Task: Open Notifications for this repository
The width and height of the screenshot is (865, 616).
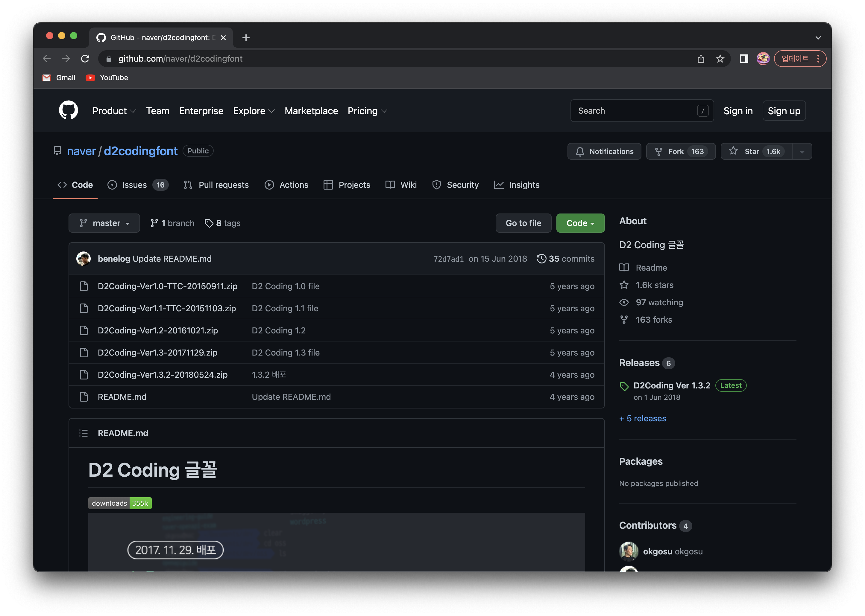Action: (604, 151)
